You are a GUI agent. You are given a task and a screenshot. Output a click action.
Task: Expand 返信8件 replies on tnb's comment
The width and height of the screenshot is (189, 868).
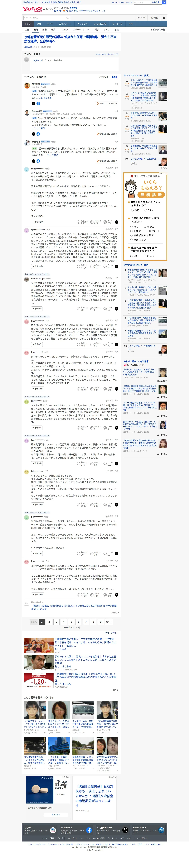(37, 464)
